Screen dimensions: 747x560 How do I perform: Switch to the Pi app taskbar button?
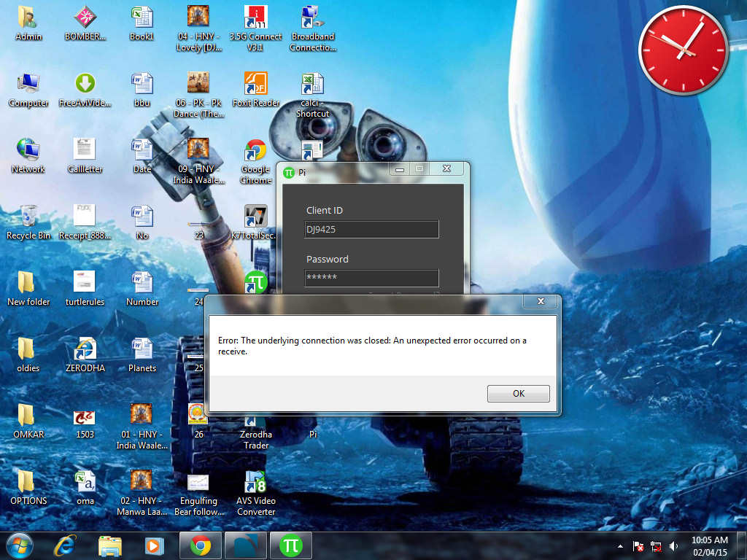click(291, 545)
